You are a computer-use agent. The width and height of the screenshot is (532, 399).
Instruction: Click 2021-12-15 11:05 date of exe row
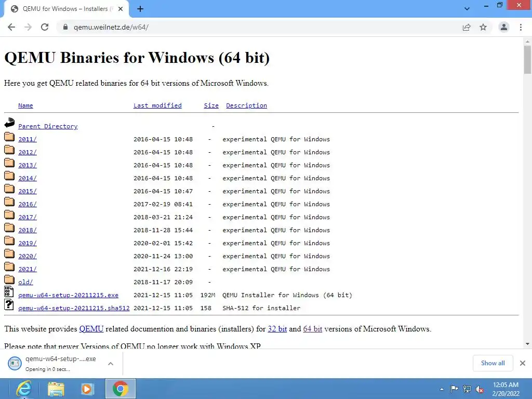[x=163, y=295]
